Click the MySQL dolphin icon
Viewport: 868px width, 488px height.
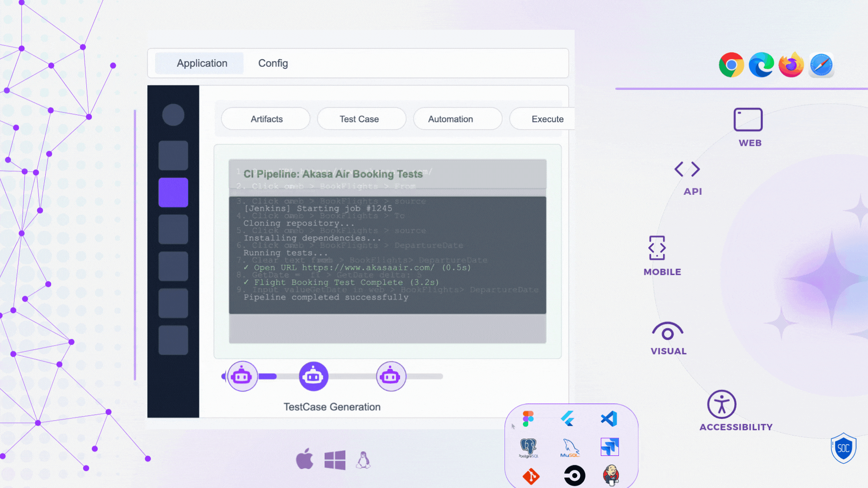(x=570, y=448)
